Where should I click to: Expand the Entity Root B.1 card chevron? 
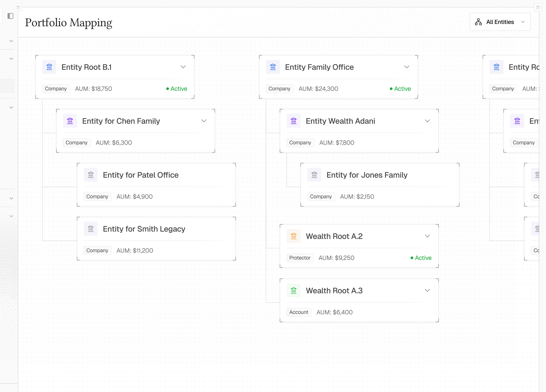point(183,67)
